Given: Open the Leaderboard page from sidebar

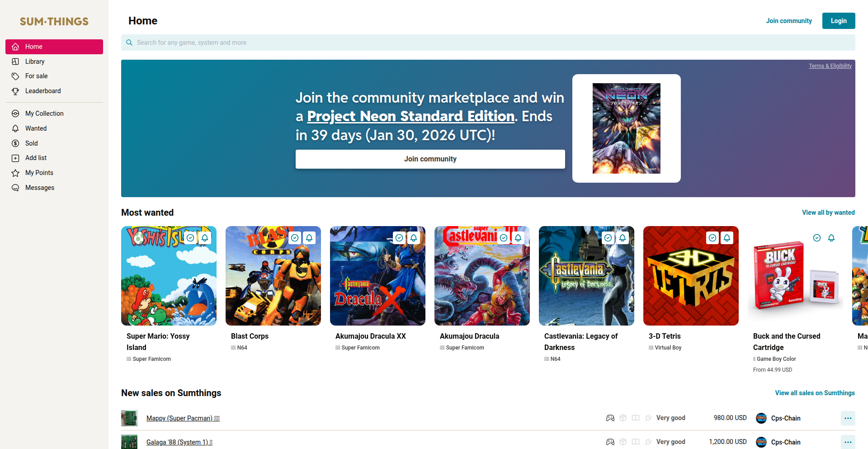Looking at the screenshot, I should tap(43, 91).
